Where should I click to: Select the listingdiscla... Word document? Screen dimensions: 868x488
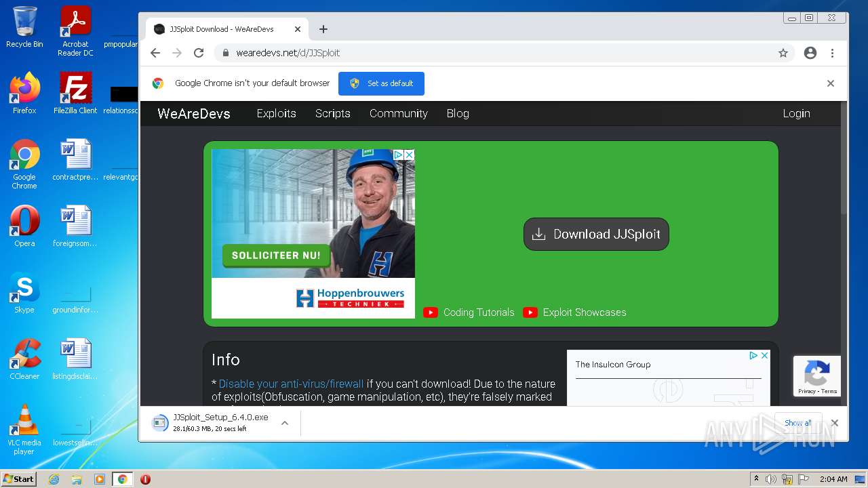coord(75,359)
